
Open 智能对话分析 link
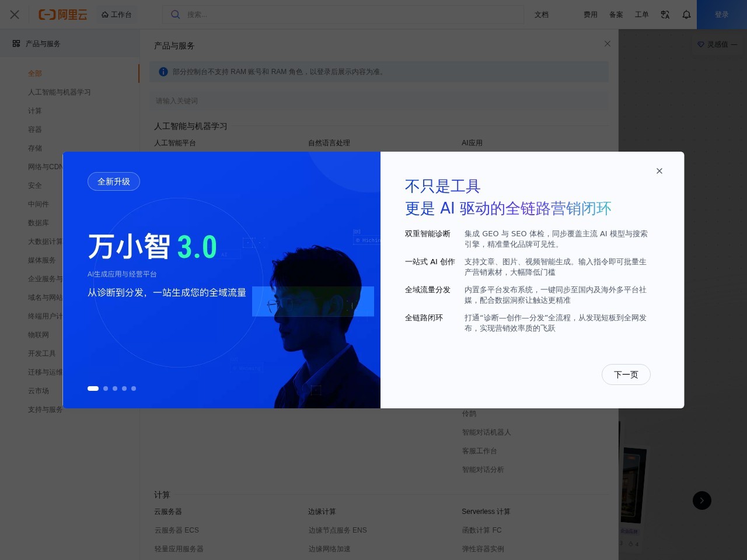coord(483,470)
